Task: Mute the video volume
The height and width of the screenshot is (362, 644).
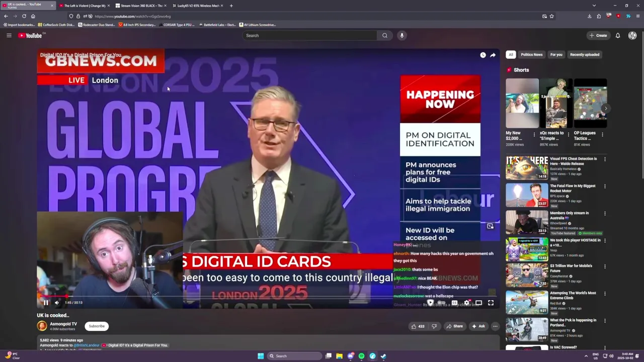Action: pos(57,303)
